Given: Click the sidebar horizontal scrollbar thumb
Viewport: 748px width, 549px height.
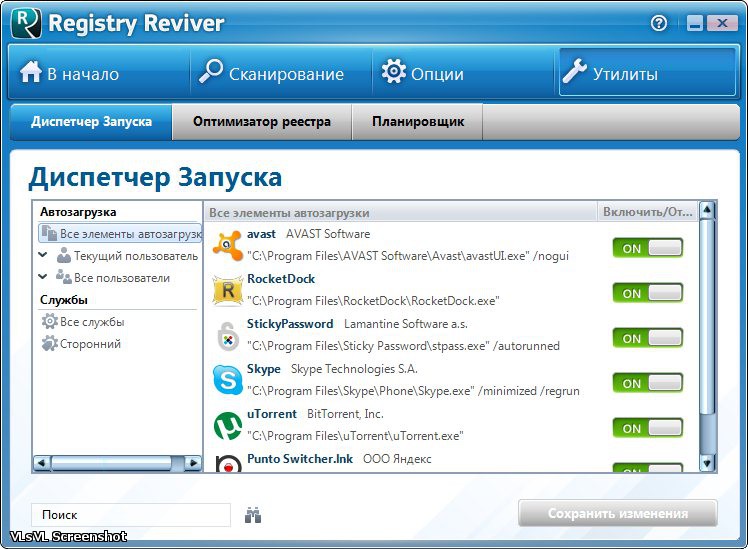Looking at the screenshot, I should tap(111, 463).
